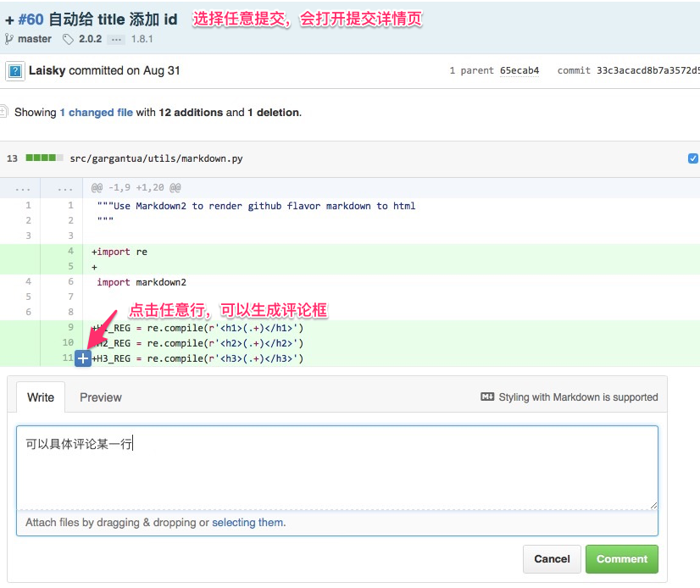Click "selecting them" to attach files
Screen dimensions: 700x588
(x=248, y=523)
